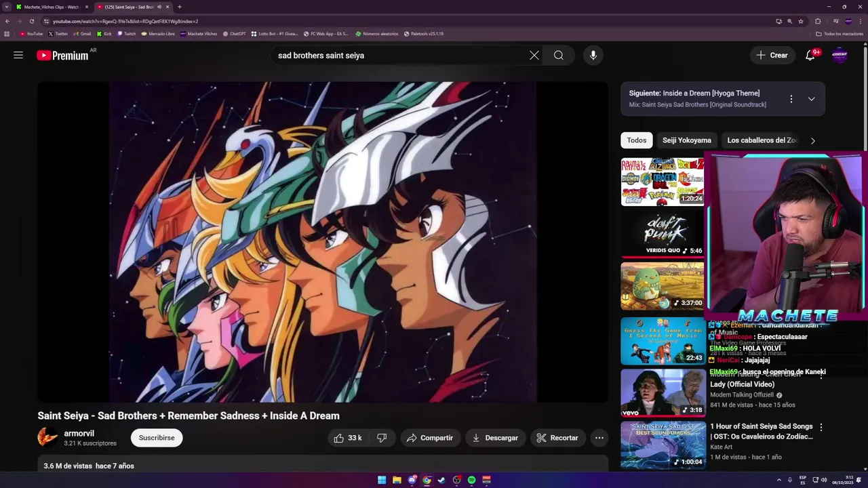Screen dimensions: 868x488
Task: Click the Compartir share button
Action: (x=430, y=438)
